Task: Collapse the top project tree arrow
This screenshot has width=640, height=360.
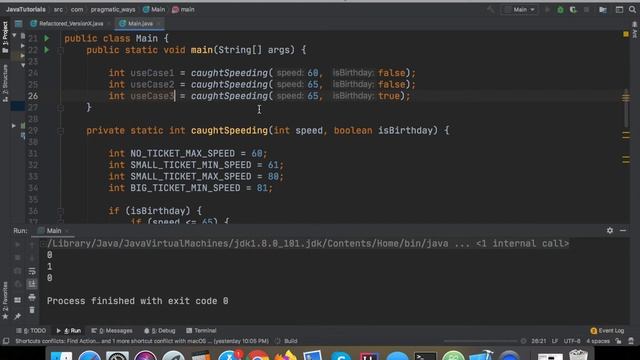Action: click(x=14, y=36)
